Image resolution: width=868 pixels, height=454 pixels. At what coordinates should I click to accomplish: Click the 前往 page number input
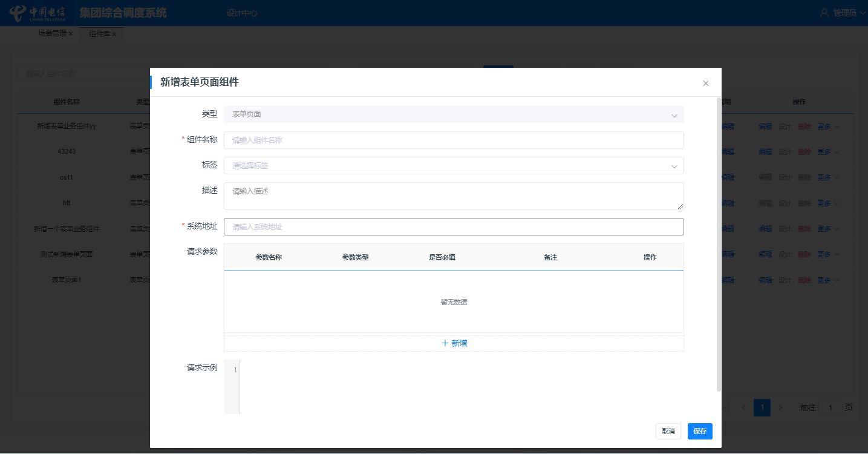click(830, 408)
